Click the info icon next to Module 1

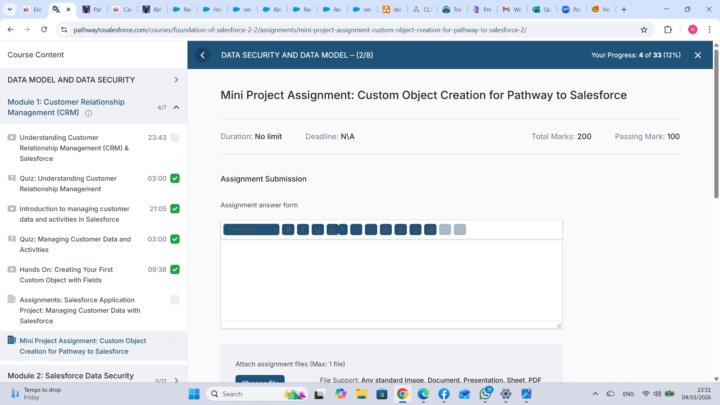(89, 113)
